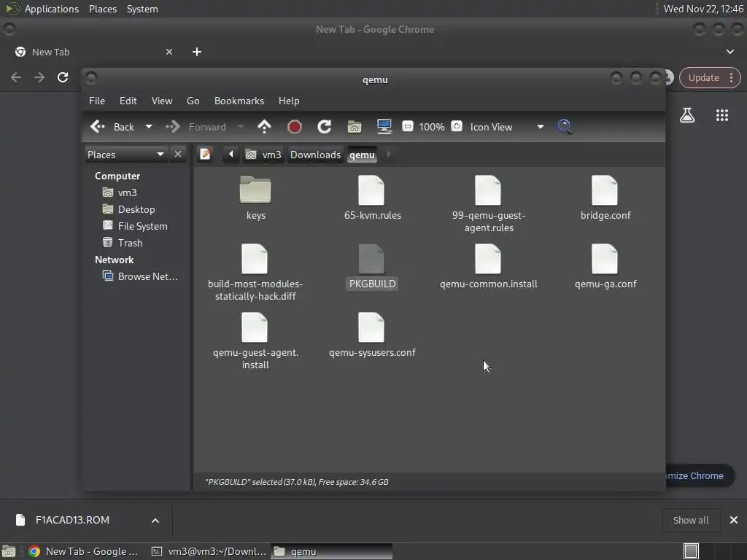This screenshot has height=560, width=747.
Task: Go up to parent folder arrow
Action: [x=264, y=127]
